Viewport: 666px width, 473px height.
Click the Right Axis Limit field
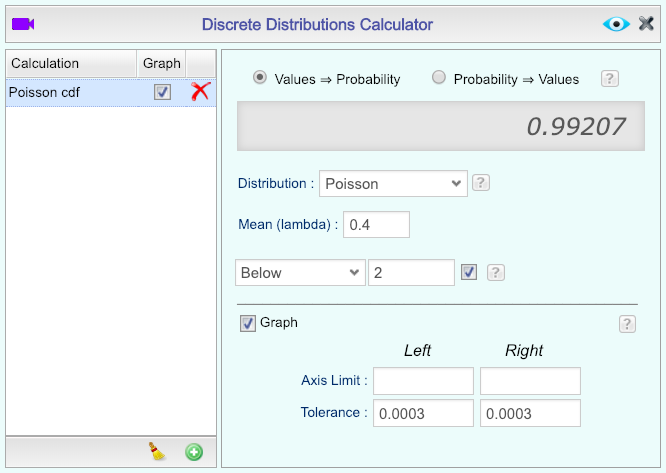[531, 381]
